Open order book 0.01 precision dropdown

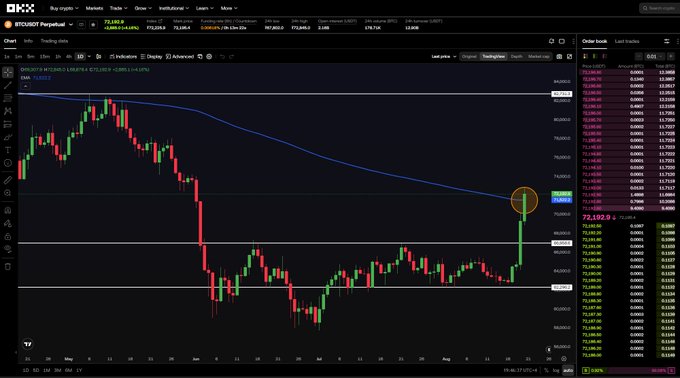point(654,56)
